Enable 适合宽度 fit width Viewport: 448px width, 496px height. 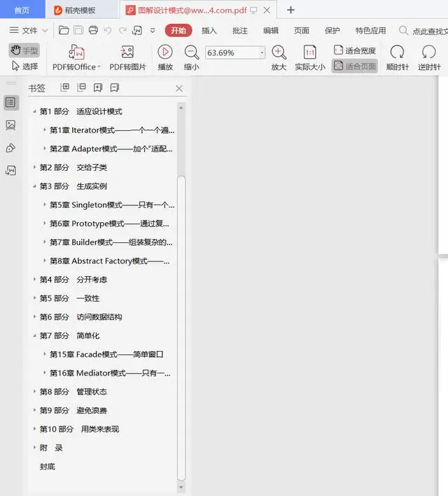355,50
